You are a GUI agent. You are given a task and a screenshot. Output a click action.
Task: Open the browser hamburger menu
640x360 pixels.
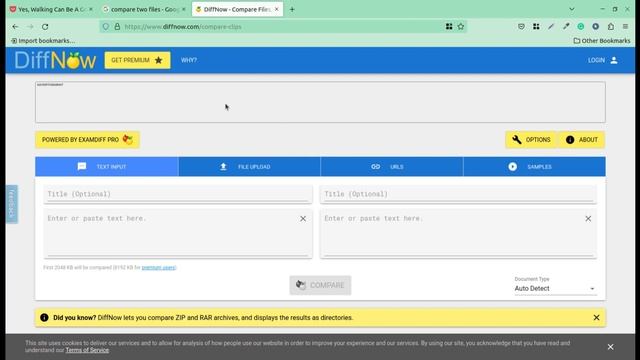coord(625,27)
